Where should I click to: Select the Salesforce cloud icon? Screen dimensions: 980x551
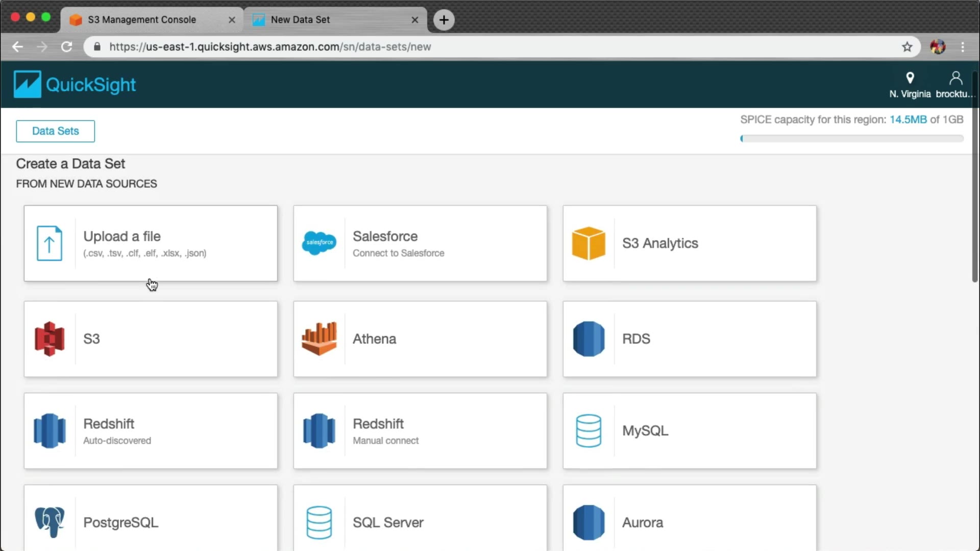319,243
